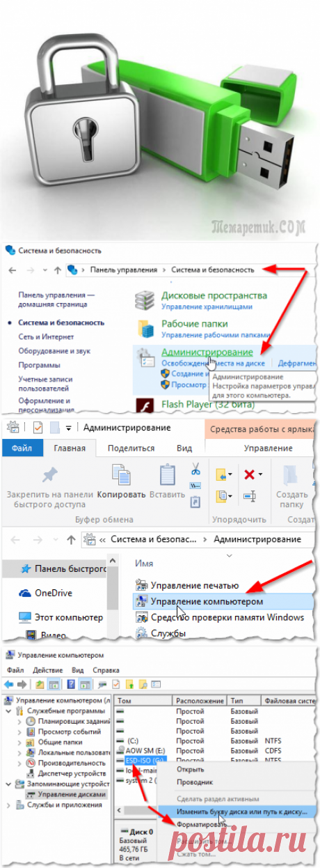Click the Вставить clipboard icon
The image size is (320, 868).
168,474
